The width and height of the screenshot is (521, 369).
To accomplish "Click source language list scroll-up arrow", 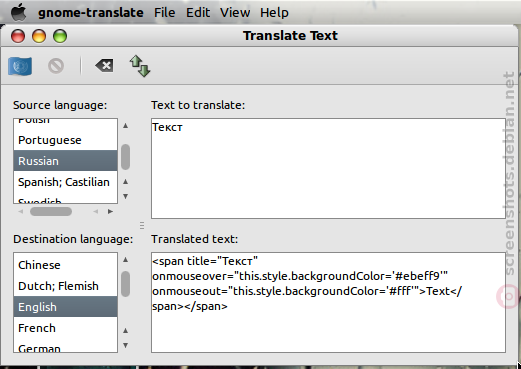I will click(125, 126).
